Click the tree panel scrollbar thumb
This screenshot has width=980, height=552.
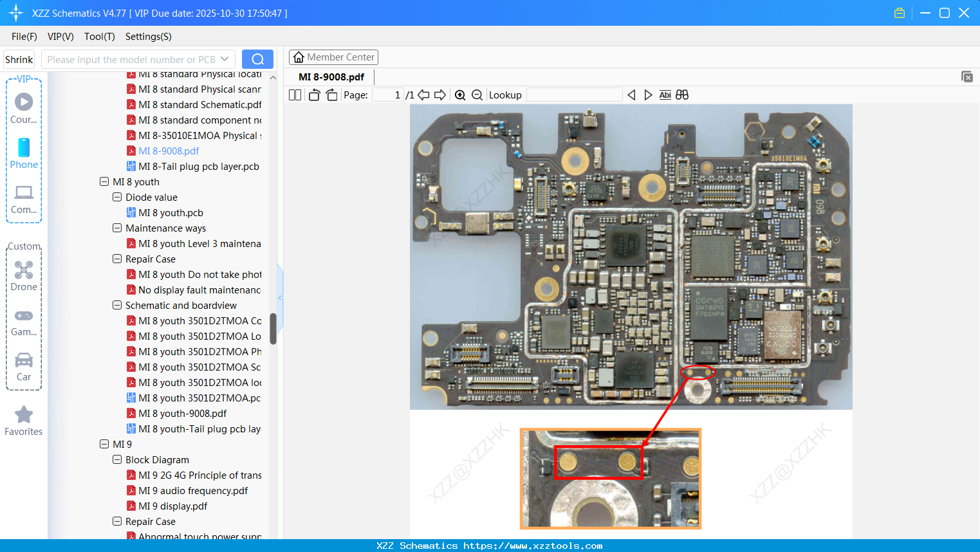coord(273,329)
